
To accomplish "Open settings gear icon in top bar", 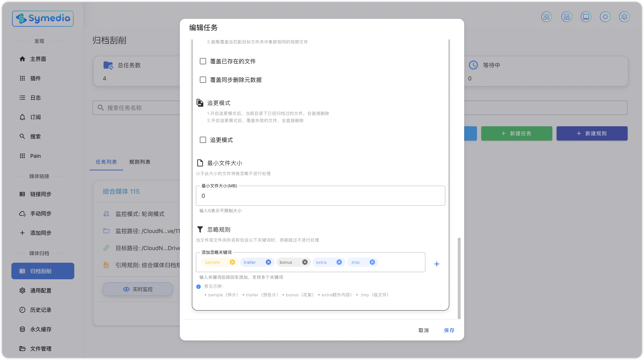I will 624,17.
